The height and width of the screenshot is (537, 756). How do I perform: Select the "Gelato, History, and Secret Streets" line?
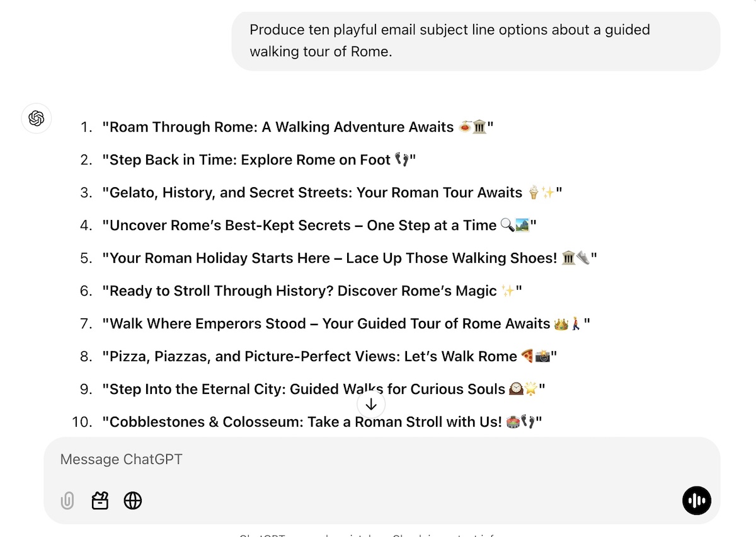[332, 193]
